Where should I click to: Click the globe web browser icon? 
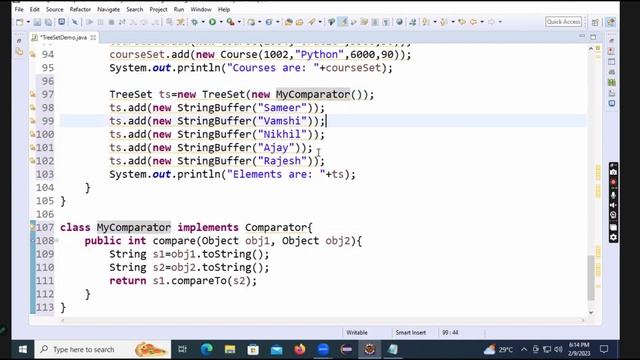pyautogui.click(x=399, y=22)
